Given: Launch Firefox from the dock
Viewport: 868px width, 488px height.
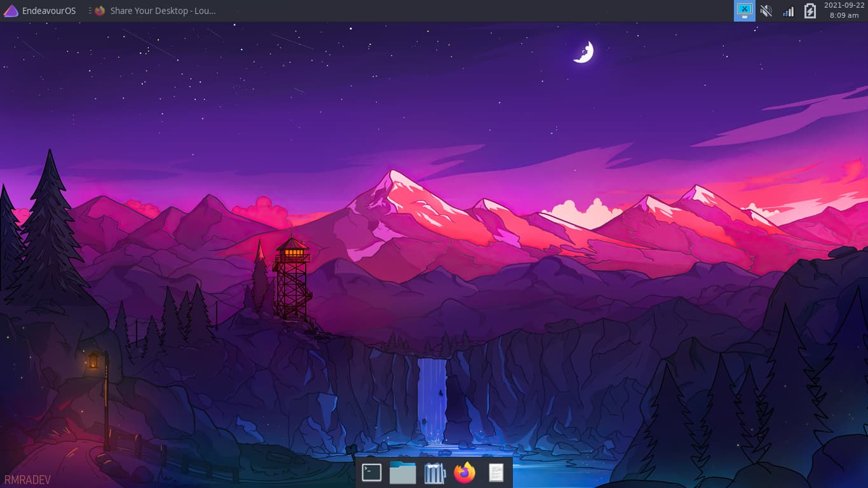Looking at the screenshot, I should (465, 473).
